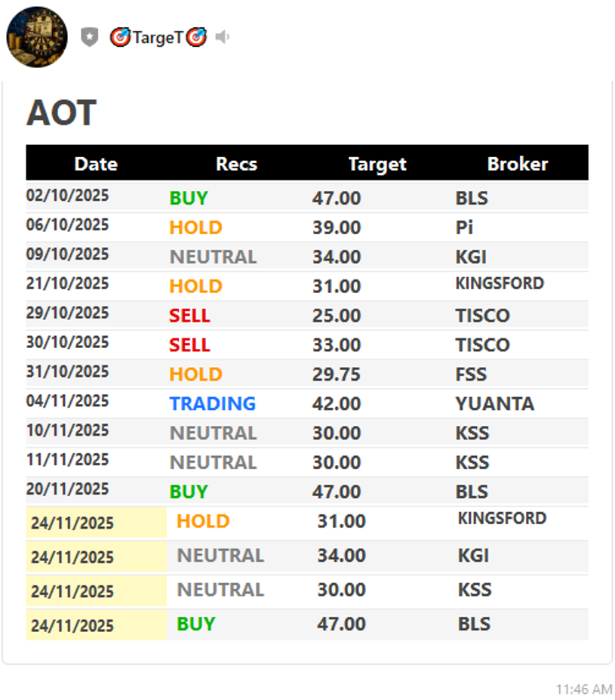Screen dimensions: 615x700
Task: Click highlighted 24/11/2025 date in KGI row
Action: [72, 557]
